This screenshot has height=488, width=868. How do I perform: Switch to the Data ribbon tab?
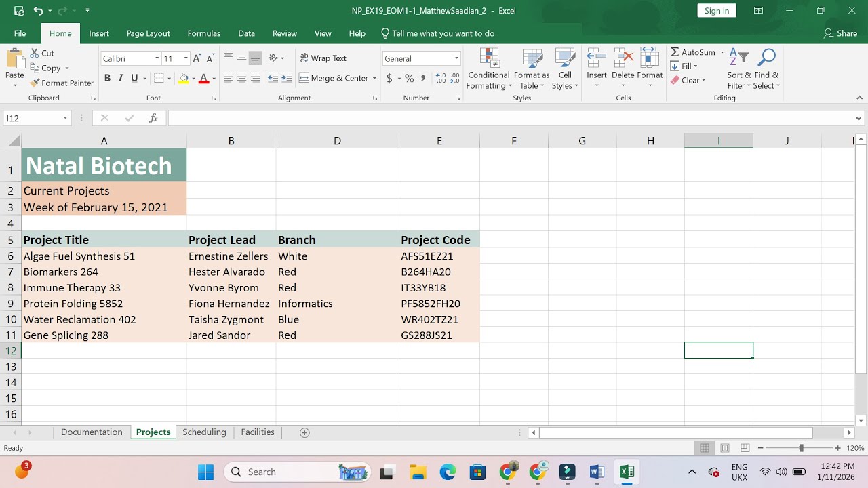[246, 33]
